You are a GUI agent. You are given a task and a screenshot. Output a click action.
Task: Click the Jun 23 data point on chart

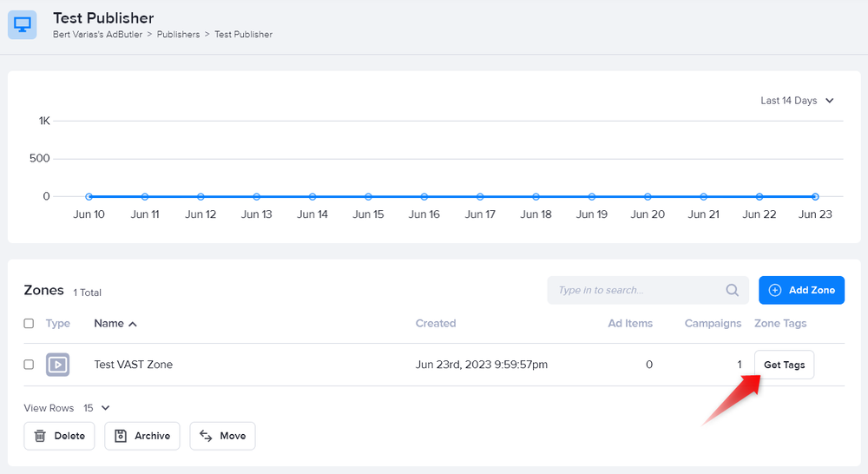(x=815, y=197)
